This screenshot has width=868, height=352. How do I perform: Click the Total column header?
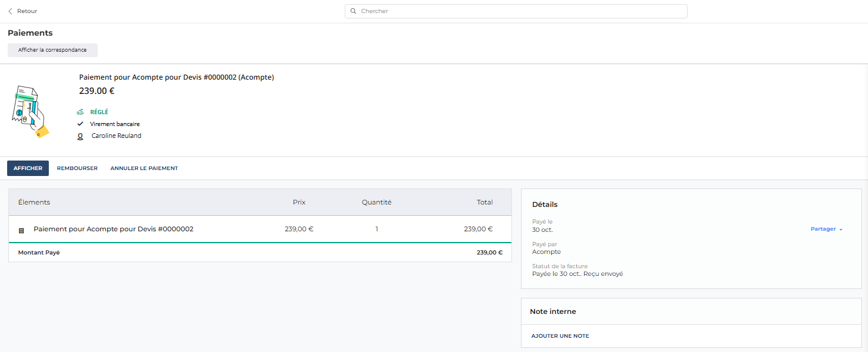click(x=485, y=202)
